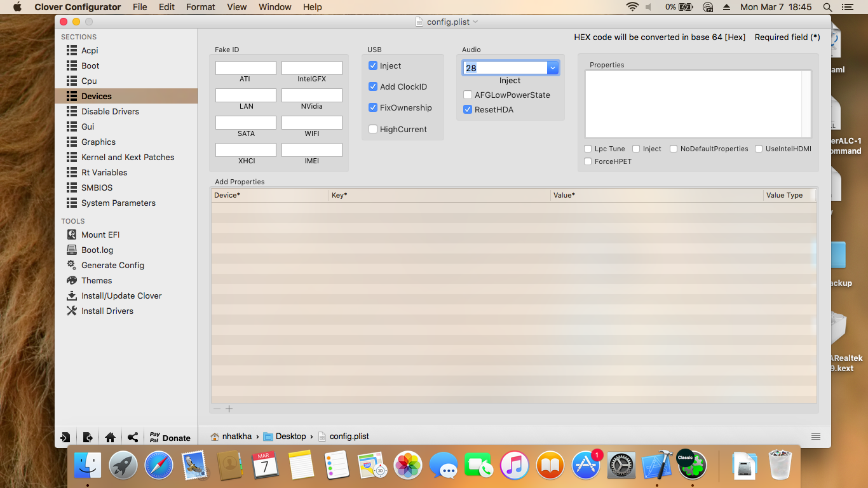The image size is (868, 488).
Task: Open the Window menu
Action: (x=275, y=7)
